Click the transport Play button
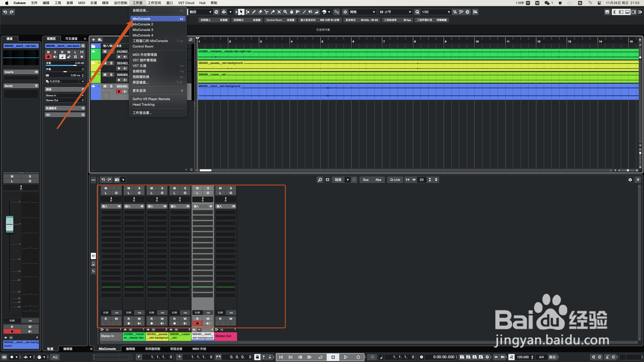The image size is (644, 362). click(346, 357)
